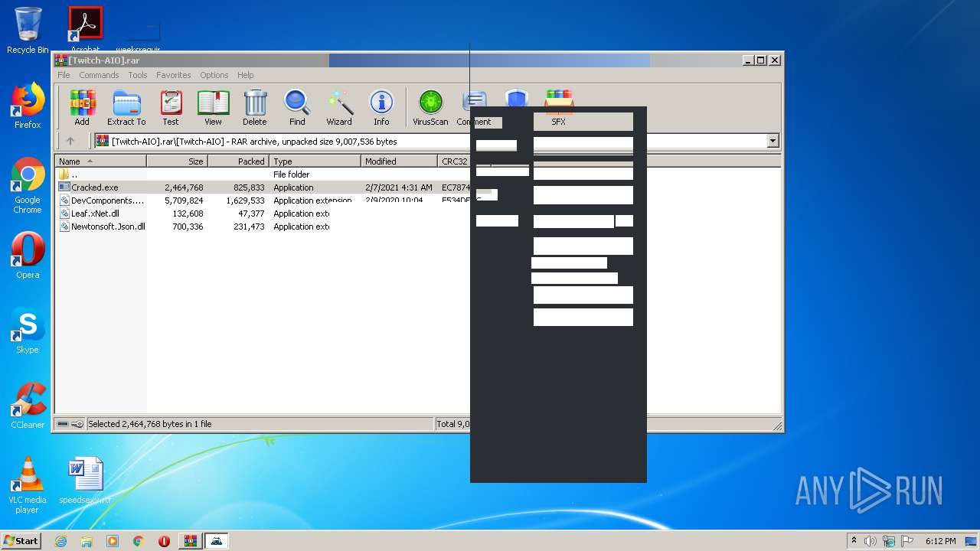The width and height of the screenshot is (980, 551).
Task: Click the Add toolbar icon in WinRAR
Action: tap(82, 107)
